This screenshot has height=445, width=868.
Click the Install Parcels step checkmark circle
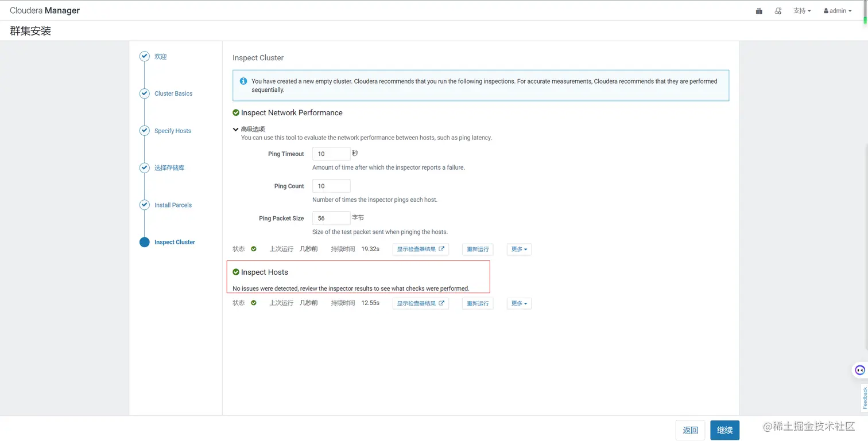pyautogui.click(x=145, y=205)
